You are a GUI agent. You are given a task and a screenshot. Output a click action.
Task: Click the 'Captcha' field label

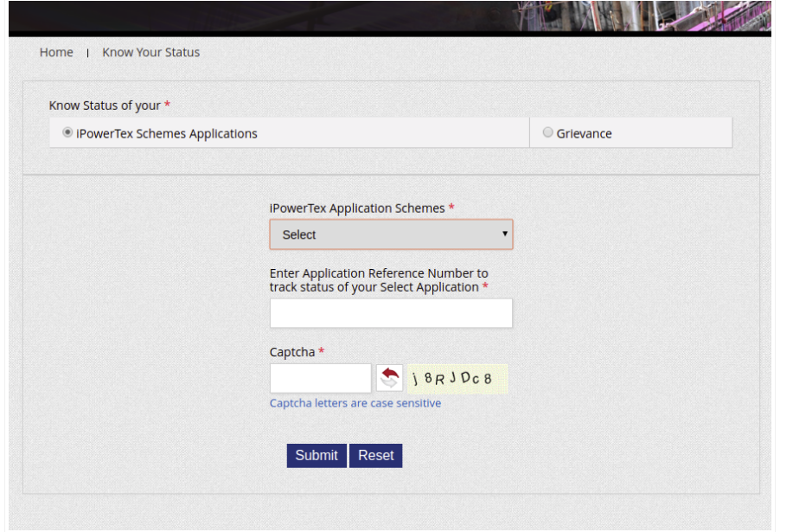292,352
